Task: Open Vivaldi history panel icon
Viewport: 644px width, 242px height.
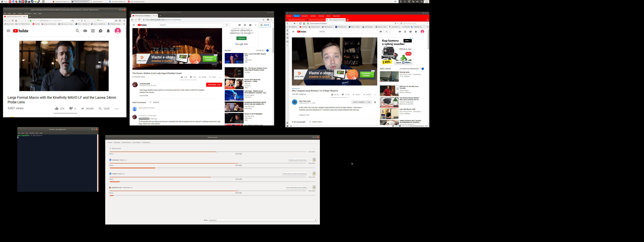Action: tap(287, 38)
